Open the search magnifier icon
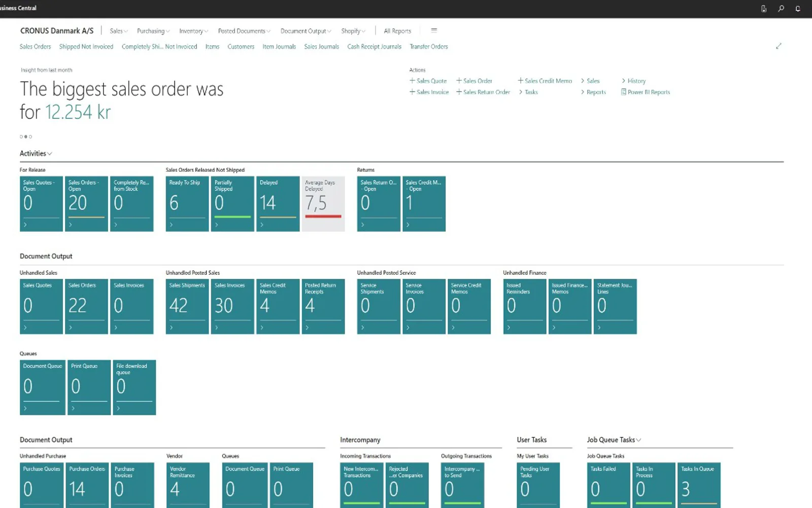 coord(781,9)
